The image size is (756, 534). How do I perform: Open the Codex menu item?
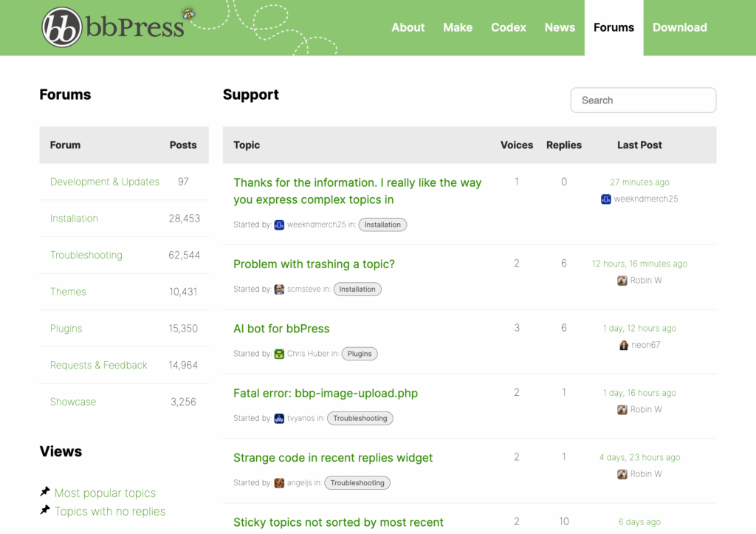(508, 27)
